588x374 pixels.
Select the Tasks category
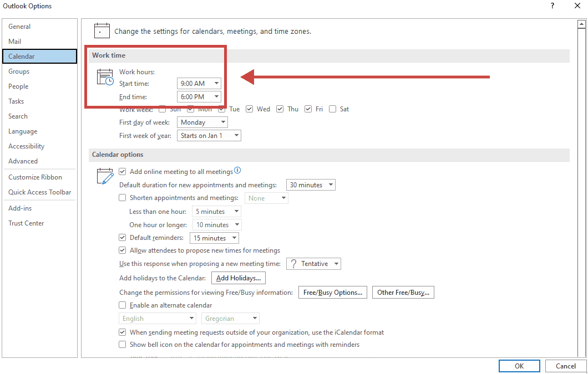point(39,101)
